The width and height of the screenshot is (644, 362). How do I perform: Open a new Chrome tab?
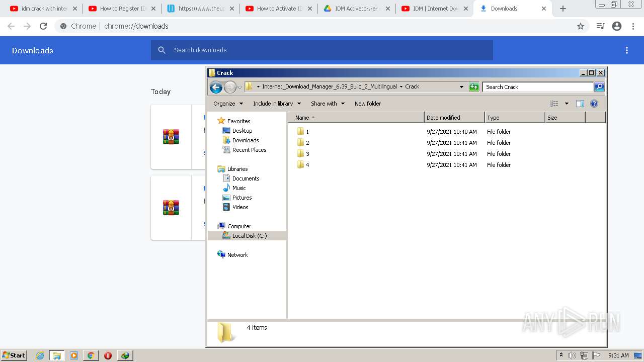coord(563,9)
